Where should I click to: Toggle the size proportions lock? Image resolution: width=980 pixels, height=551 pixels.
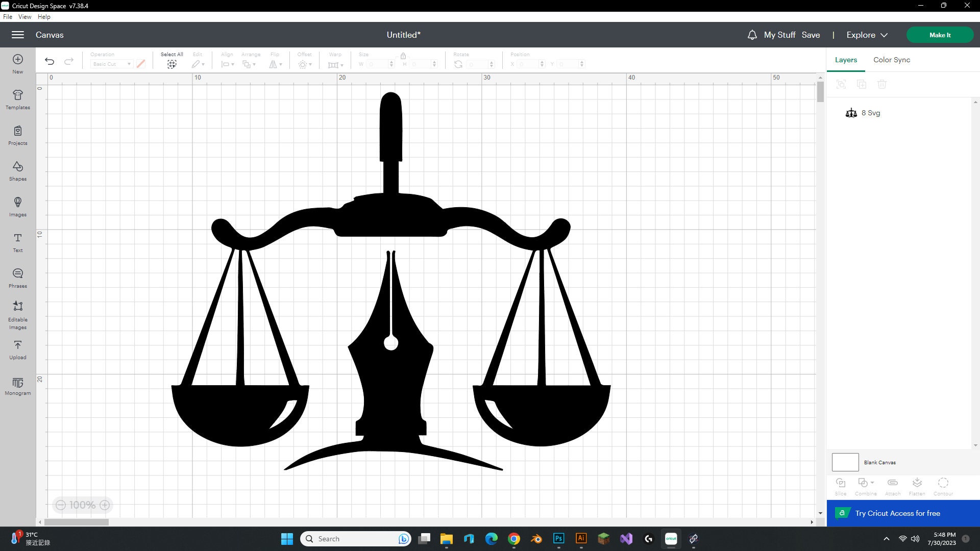pyautogui.click(x=403, y=56)
